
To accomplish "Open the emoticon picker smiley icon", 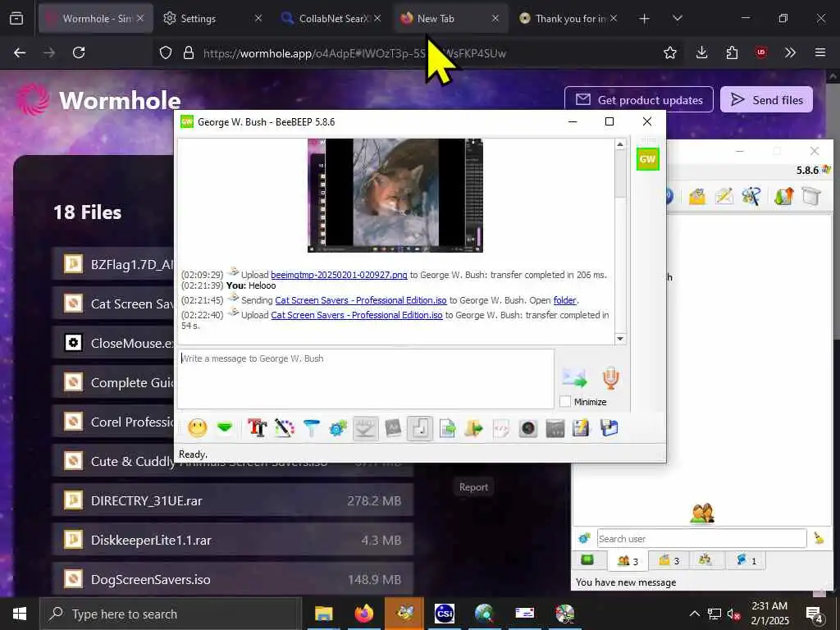I will click(x=197, y=428).
